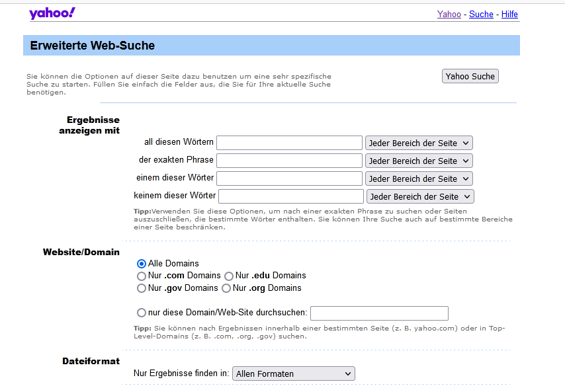Select 'Nur .org Domains' radio button
565x392 pixels.
[226, 288]
